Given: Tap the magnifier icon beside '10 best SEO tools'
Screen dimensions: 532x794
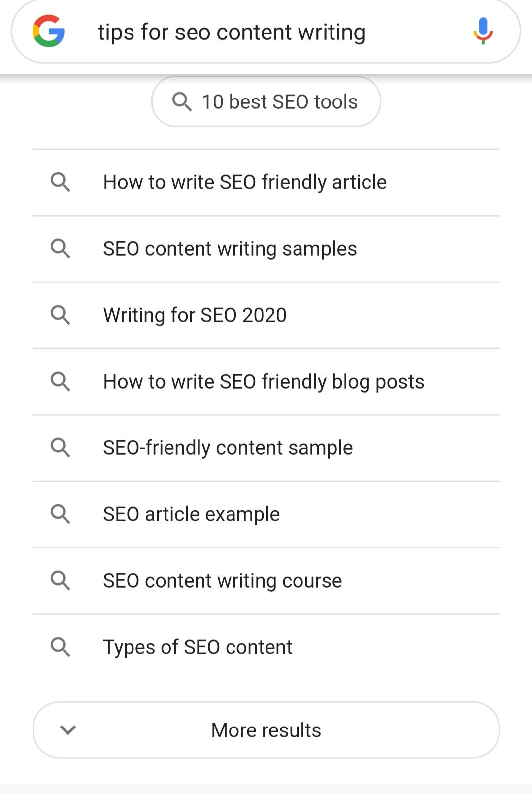Looking at the screenshot, I should pyautogui.click(x=183, y=101).
